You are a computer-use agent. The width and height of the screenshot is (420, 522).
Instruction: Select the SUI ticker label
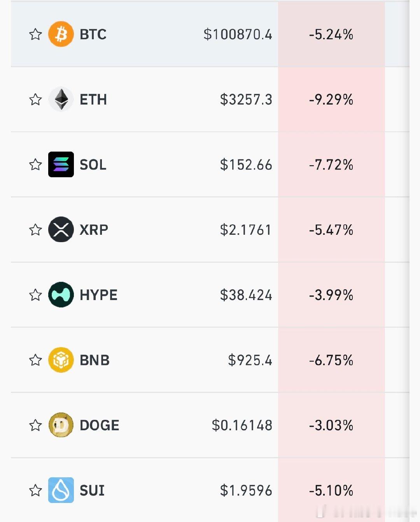click(92, 490)
